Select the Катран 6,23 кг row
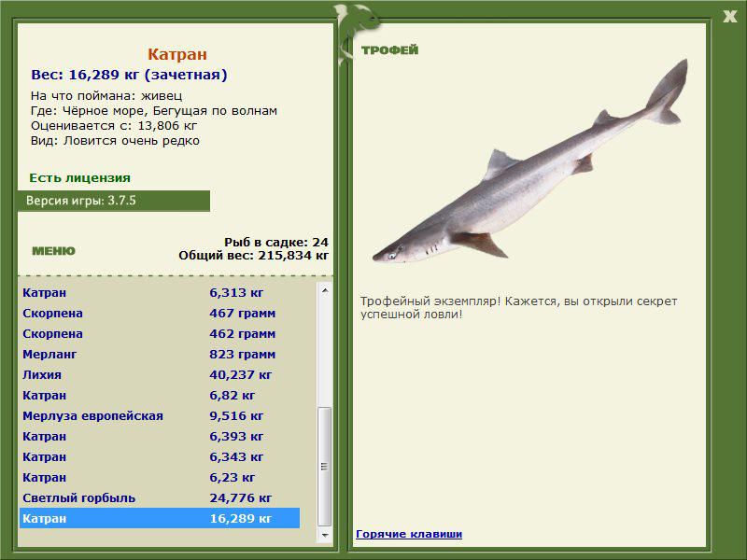Viewport: 747px width, 560px height. tap(160, 477)
